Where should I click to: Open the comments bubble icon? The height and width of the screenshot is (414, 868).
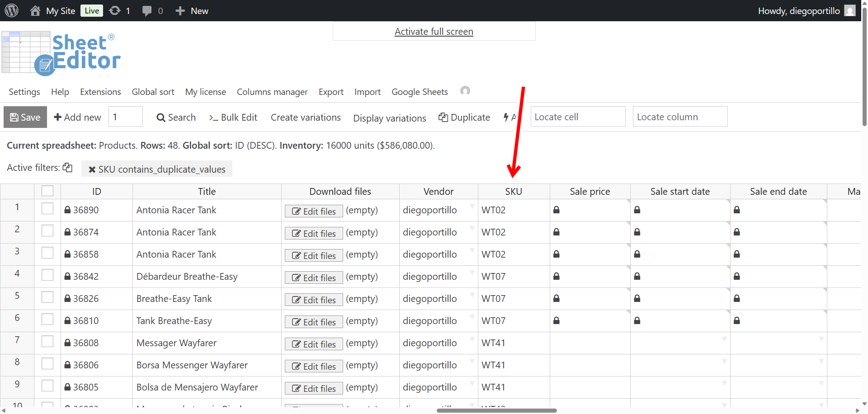click(147, 11)
